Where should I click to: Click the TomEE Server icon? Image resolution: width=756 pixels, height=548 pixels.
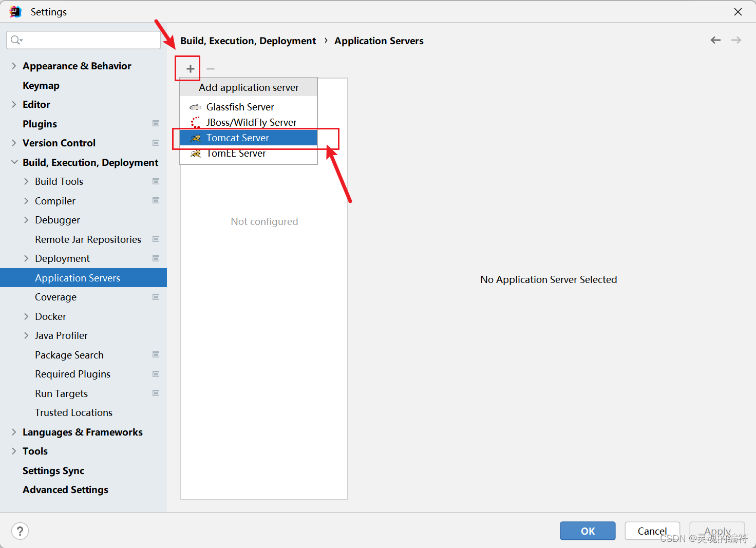tap(196, 153)
